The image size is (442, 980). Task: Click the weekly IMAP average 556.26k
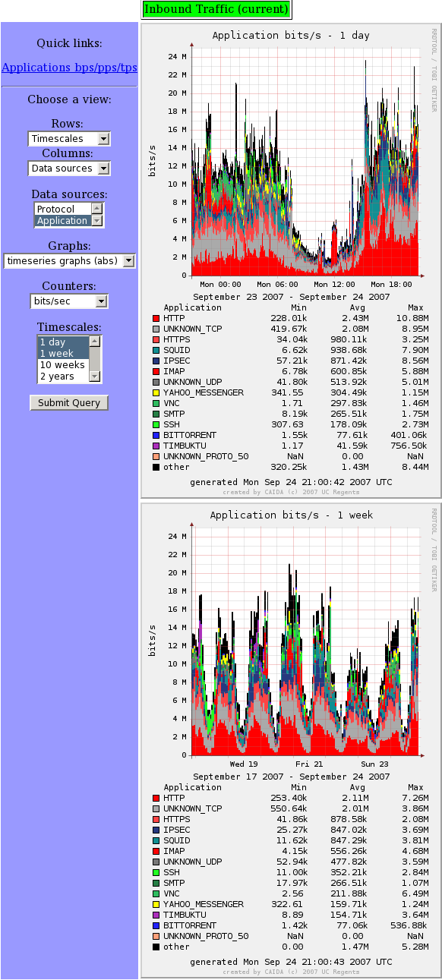350,851
